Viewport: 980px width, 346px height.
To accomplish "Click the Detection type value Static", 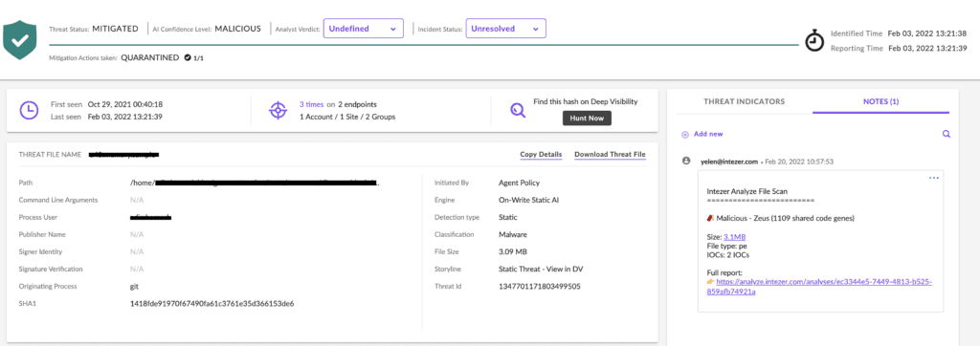I will click(508, 217).
